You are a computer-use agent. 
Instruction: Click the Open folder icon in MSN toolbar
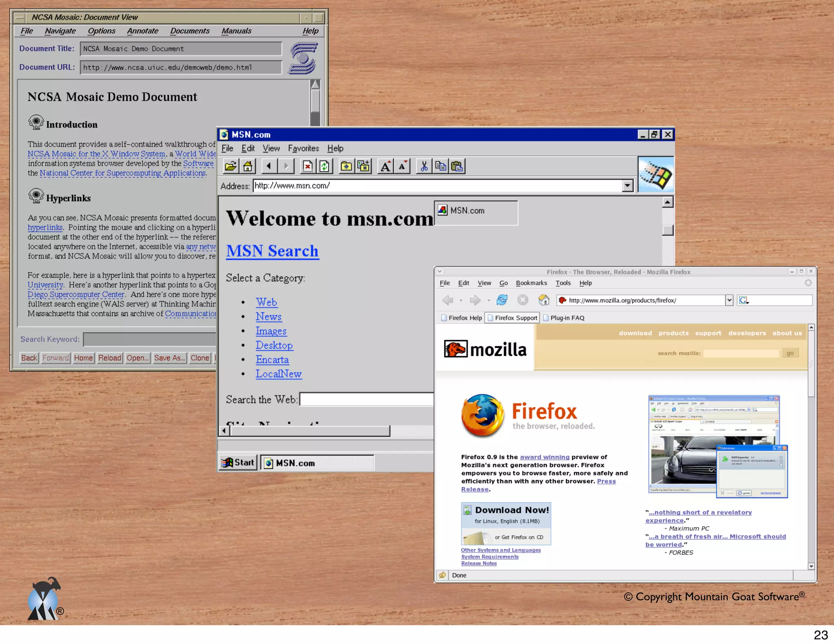(230, 166)
